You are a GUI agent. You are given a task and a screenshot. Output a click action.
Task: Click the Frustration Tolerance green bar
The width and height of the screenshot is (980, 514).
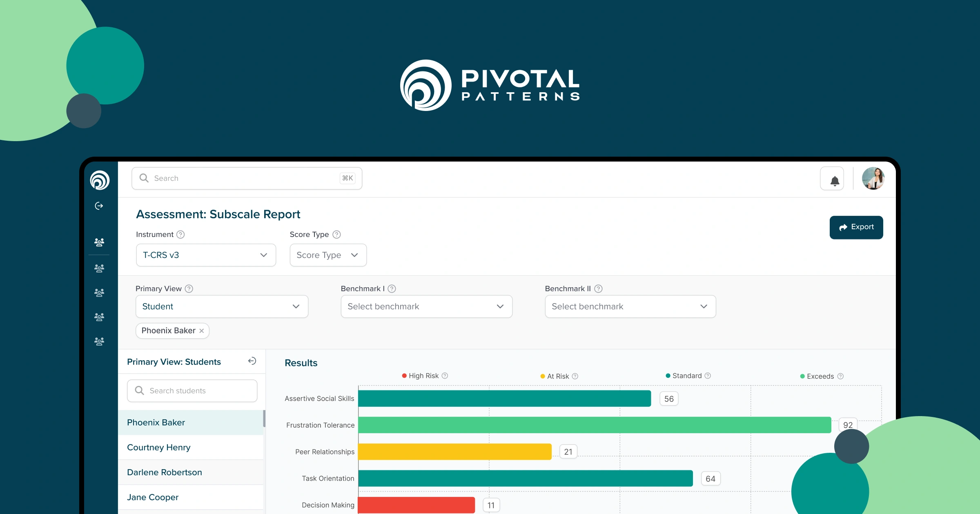(x=594, y=425)
